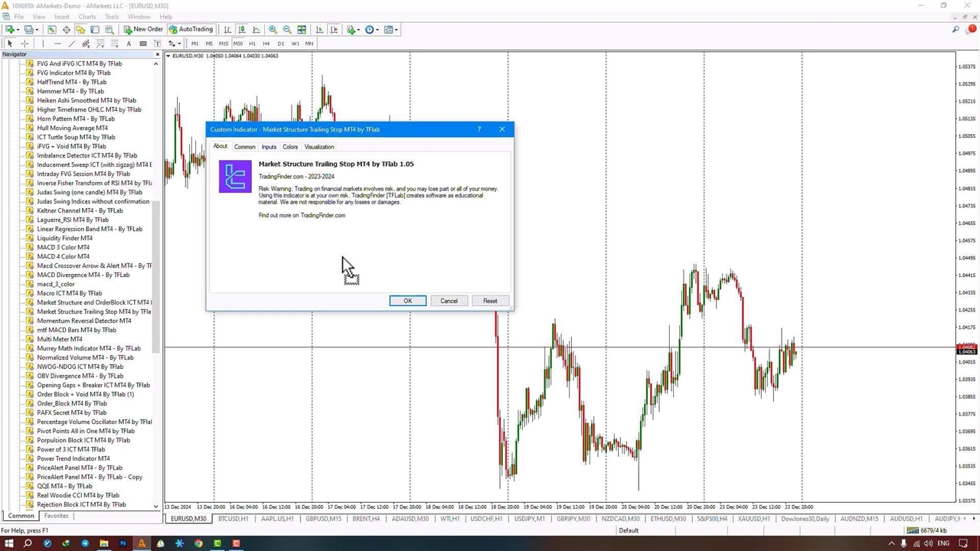Select Liquidity Finder MT4 in Navigator
The width and height of the screenshot is (980, 551).
[x=64, y=238]
